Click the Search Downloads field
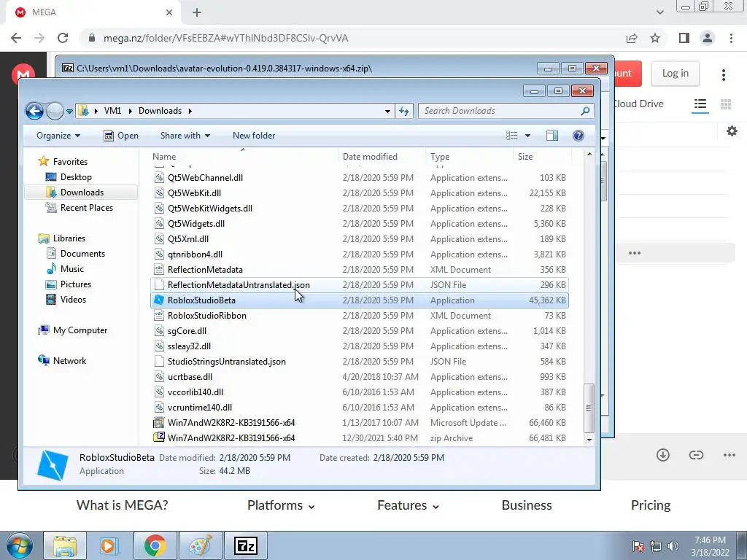 (x=506, y=111)
